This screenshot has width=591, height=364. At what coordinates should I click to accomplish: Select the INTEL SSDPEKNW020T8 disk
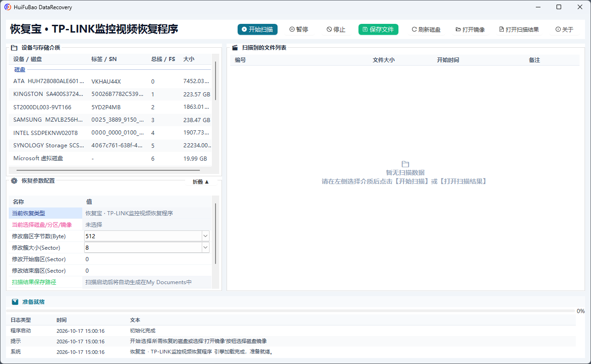pyautogui.click(x=110, y=133)
